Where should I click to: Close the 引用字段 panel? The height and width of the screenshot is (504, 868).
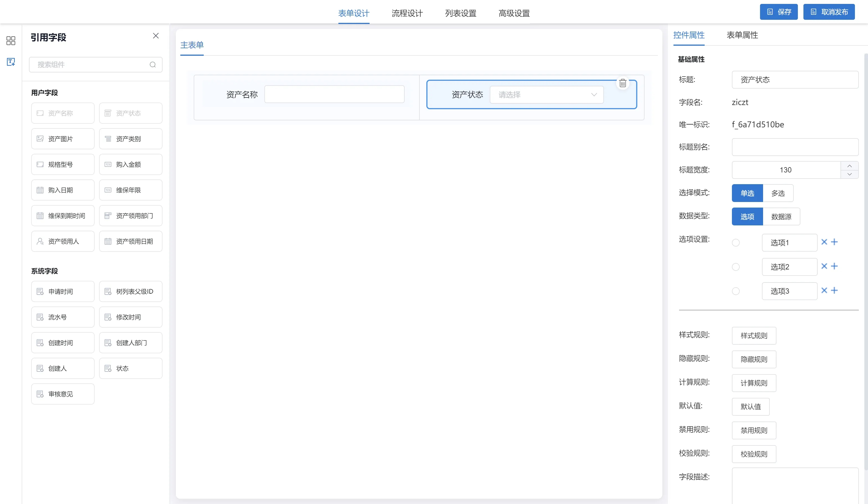click(x=156, y=36)
